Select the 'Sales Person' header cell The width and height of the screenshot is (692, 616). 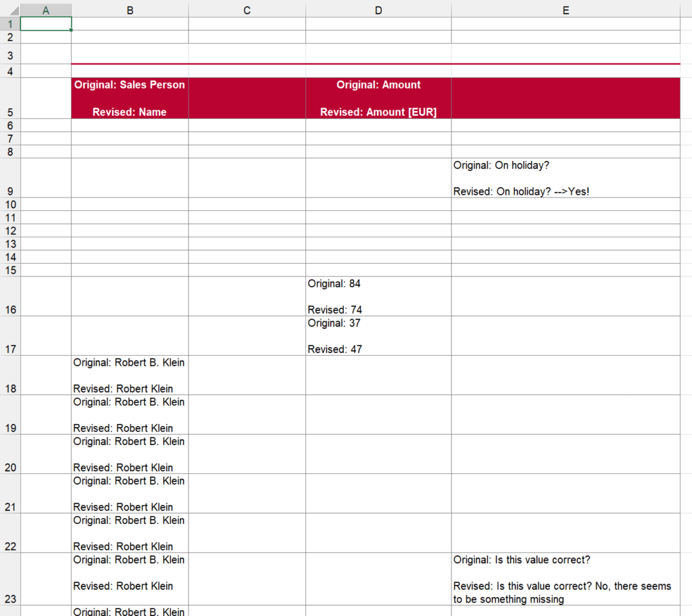[129, 98]
